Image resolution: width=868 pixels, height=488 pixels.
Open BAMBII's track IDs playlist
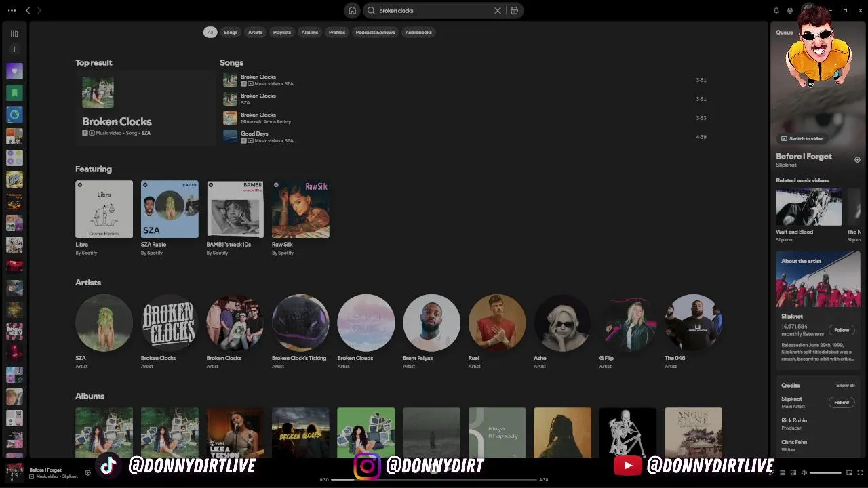[235, 218]
